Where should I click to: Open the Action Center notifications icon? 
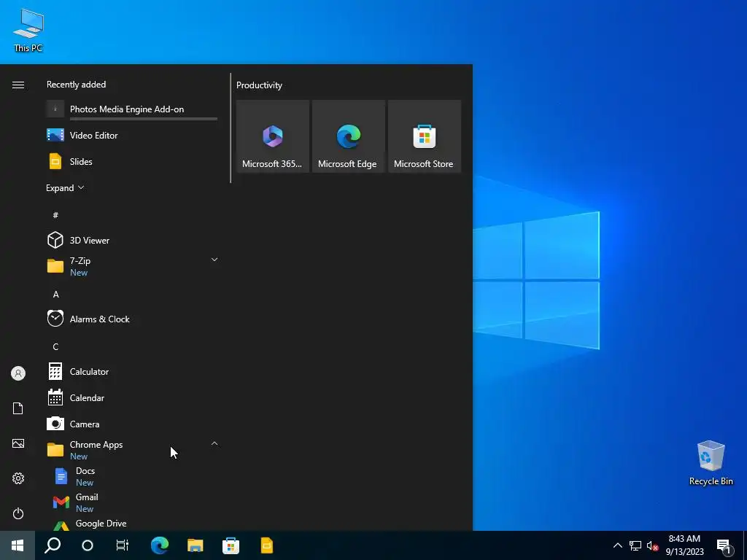pyautogui.click(x=724, y=545)
